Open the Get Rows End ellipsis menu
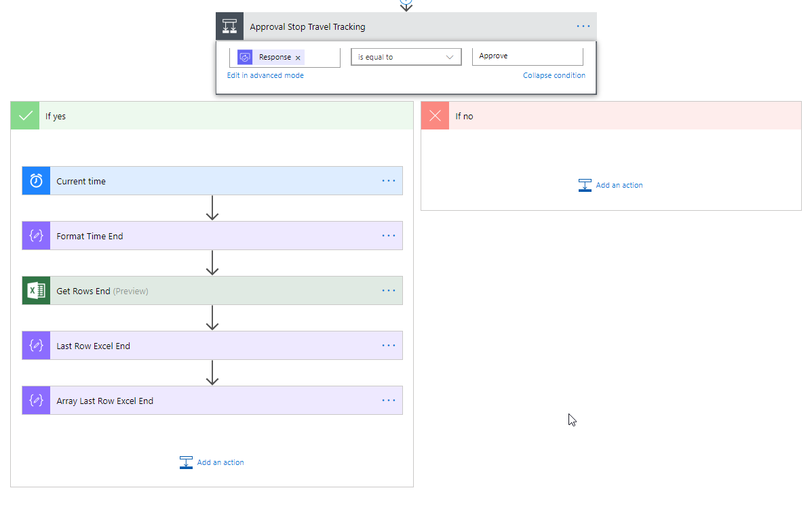812x526 pixels. pyautogui.click(x=388, y=291)
